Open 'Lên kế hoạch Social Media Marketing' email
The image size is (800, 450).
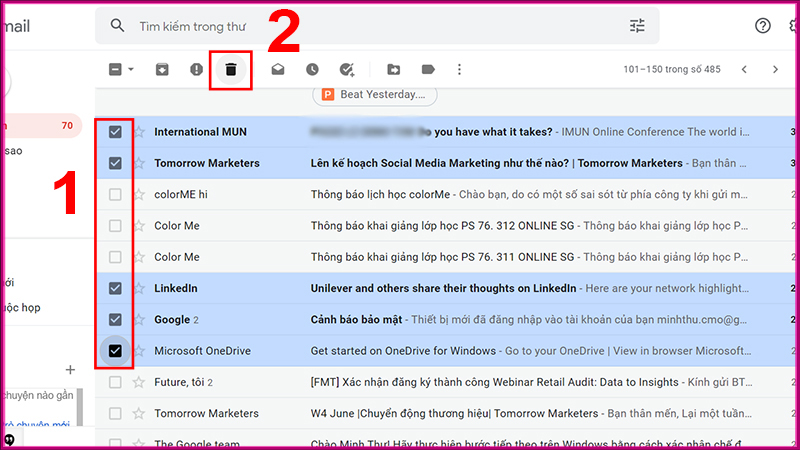point(496,163)
